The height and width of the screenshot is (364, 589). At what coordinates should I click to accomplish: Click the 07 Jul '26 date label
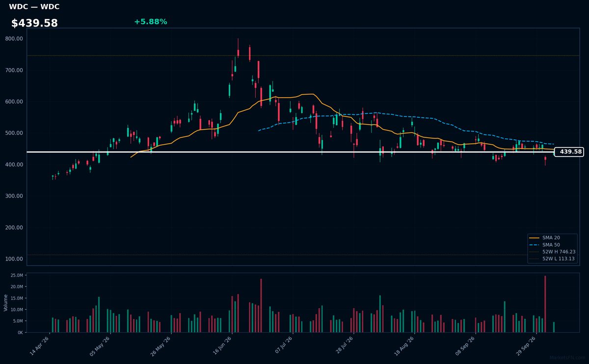(284, 346)
